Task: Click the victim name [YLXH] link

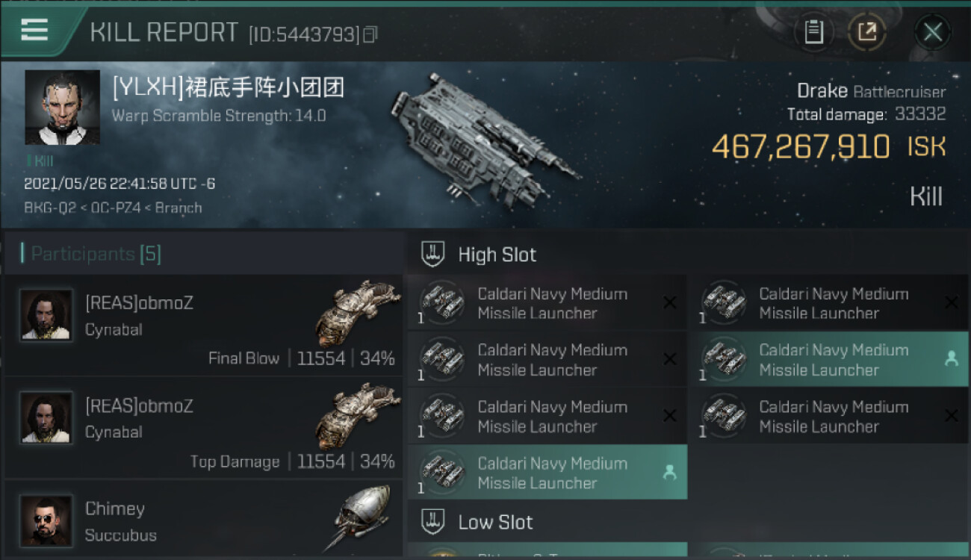Action: point(228,88)
